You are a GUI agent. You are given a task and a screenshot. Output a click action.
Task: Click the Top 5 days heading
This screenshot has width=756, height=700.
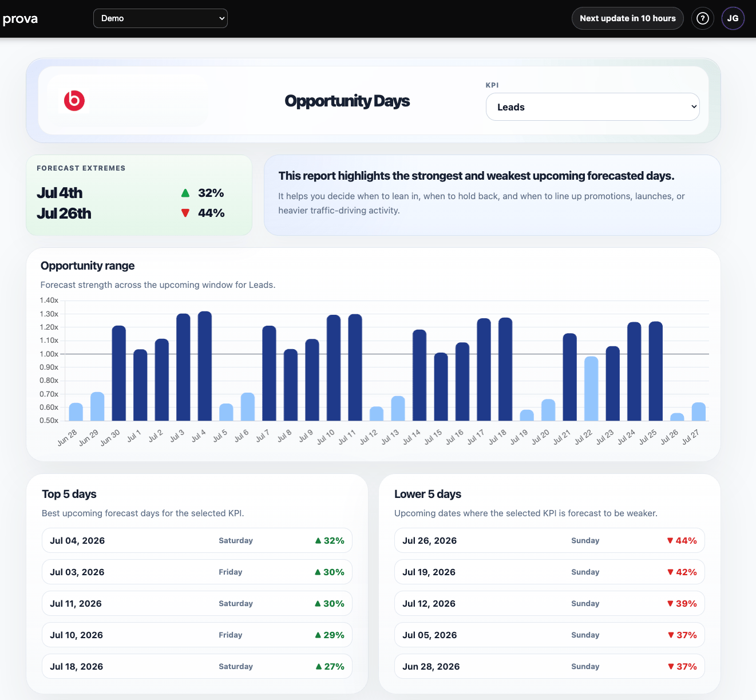tap(69, 494)
